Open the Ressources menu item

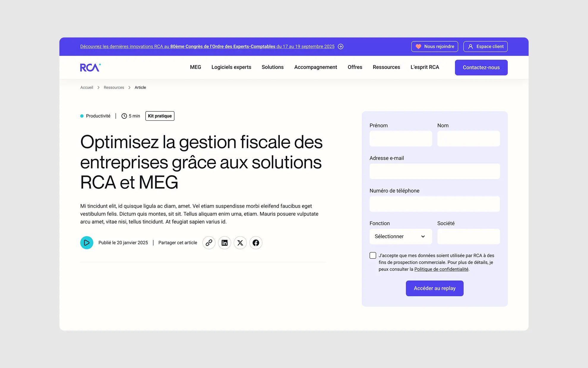pos(386,67)
